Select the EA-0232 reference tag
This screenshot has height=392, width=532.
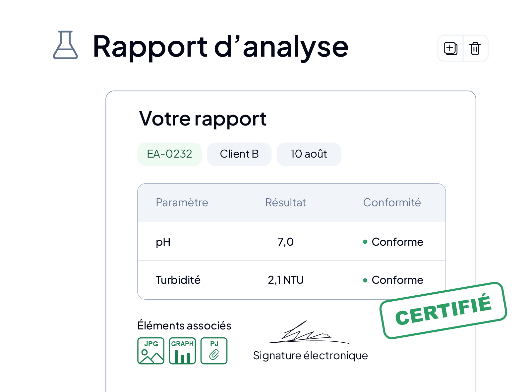tap(170, 154)
